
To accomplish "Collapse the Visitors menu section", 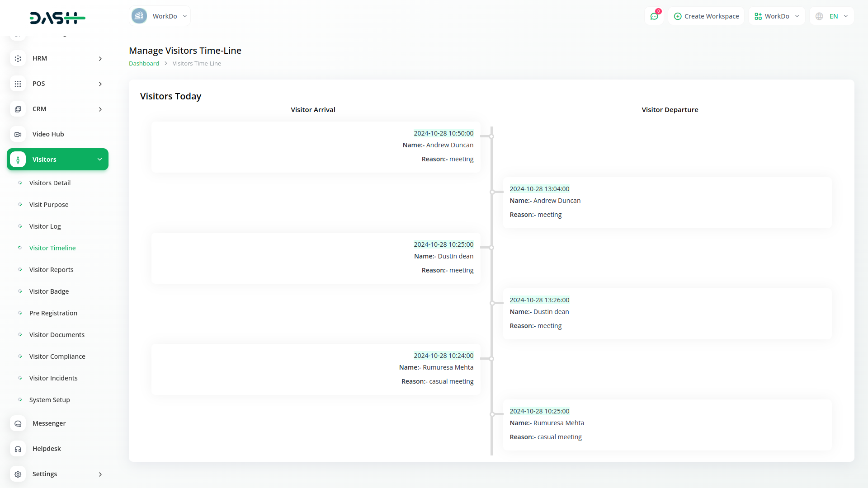I will pyautogui.click(x=99, y=160).
